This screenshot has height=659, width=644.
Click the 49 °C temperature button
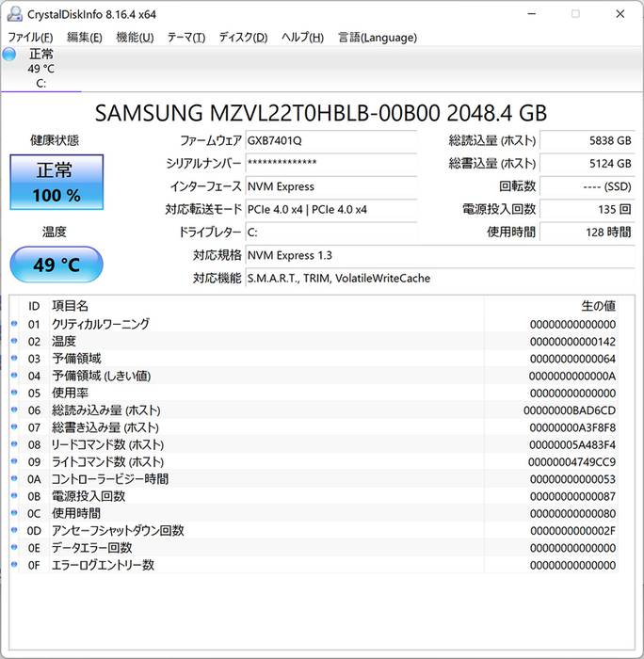[56, 265]
